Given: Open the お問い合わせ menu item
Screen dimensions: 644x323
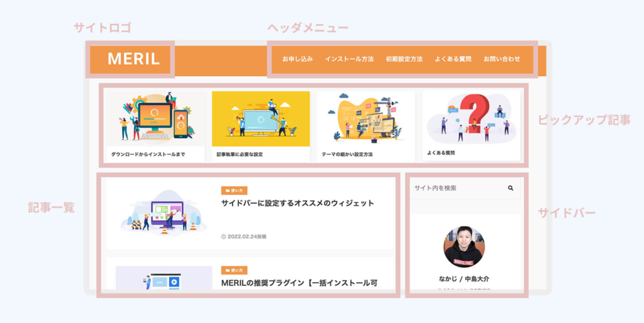Looking at the screenshot, I should [501, 59].
